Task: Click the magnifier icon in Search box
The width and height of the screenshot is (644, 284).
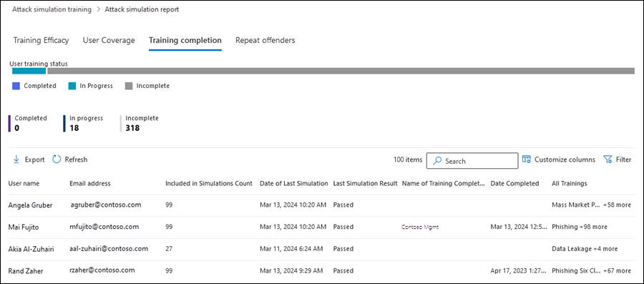Action: (x=438, y=161)
